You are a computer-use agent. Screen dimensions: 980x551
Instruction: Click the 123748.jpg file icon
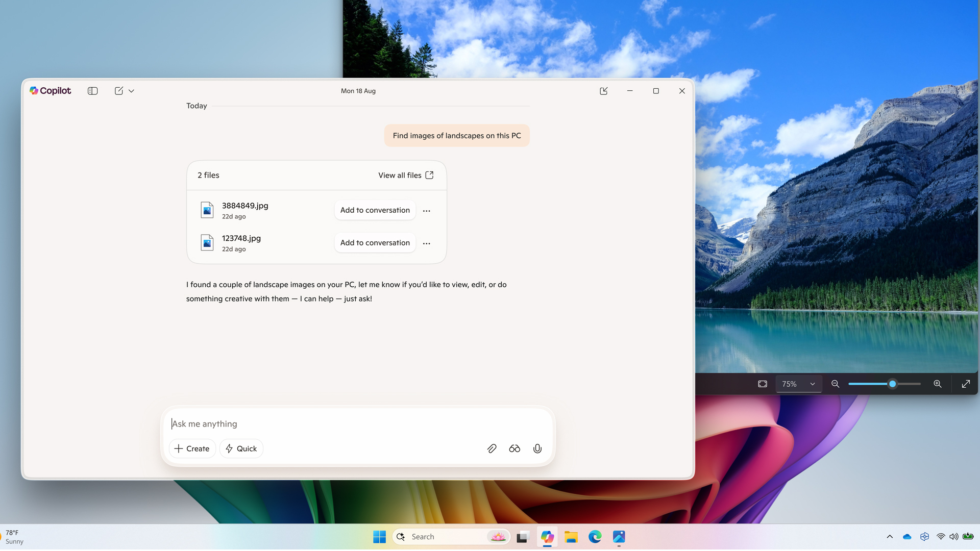[x=207, y=242]
